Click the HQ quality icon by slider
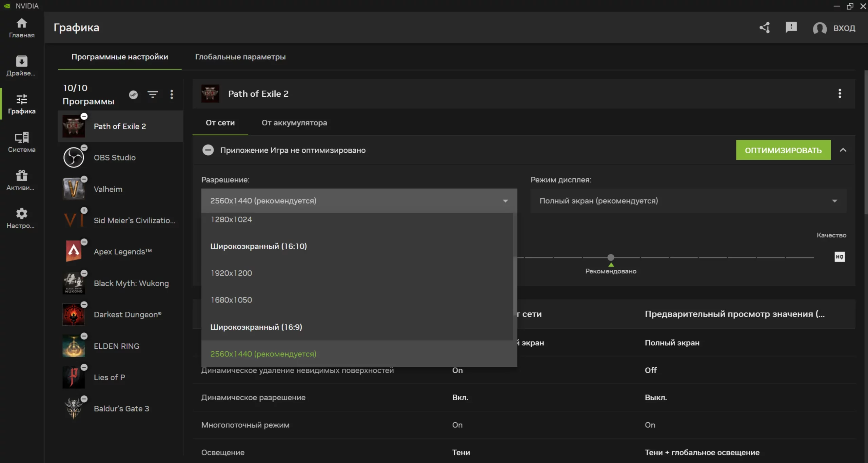Image resolution: width=868 pixels, height=463 pixels. (839, 257)
